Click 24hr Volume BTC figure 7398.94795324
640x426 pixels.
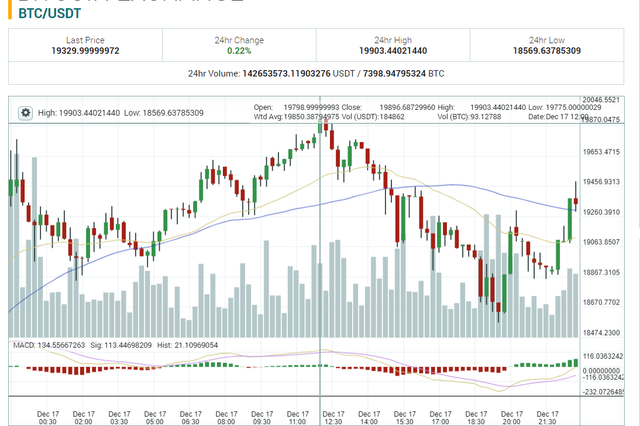(394, 74)
